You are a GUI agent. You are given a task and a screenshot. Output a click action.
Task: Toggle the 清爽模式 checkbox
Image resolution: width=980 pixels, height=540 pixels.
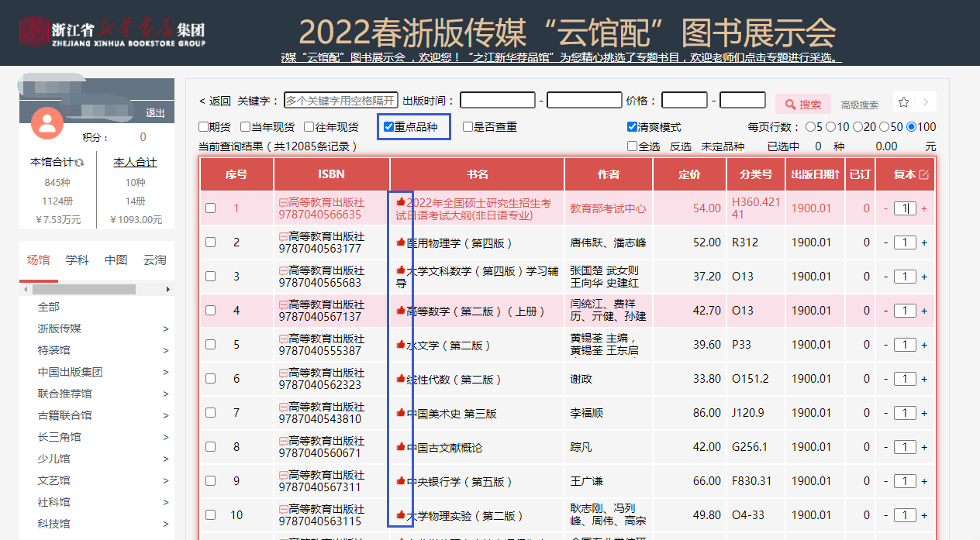coord(632,127)
